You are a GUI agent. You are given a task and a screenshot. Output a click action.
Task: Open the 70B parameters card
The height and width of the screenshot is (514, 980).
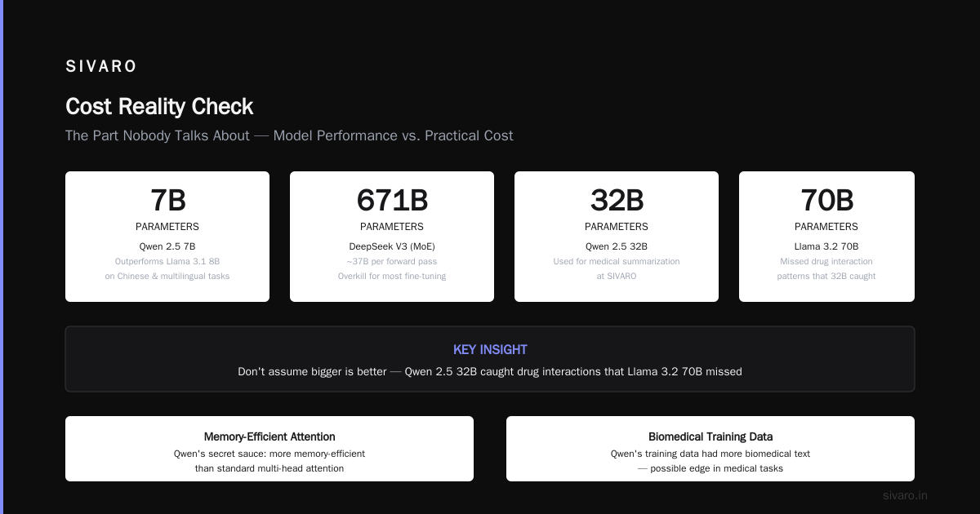pyautogui.click(x=826, y=237)
